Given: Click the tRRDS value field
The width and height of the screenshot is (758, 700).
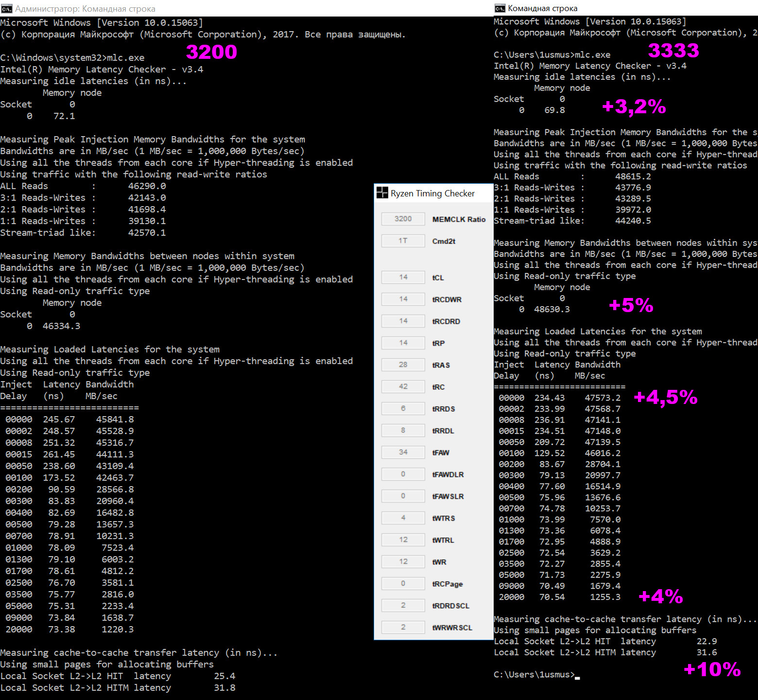Looking at the screenshot, I should (x=403, y=408).
